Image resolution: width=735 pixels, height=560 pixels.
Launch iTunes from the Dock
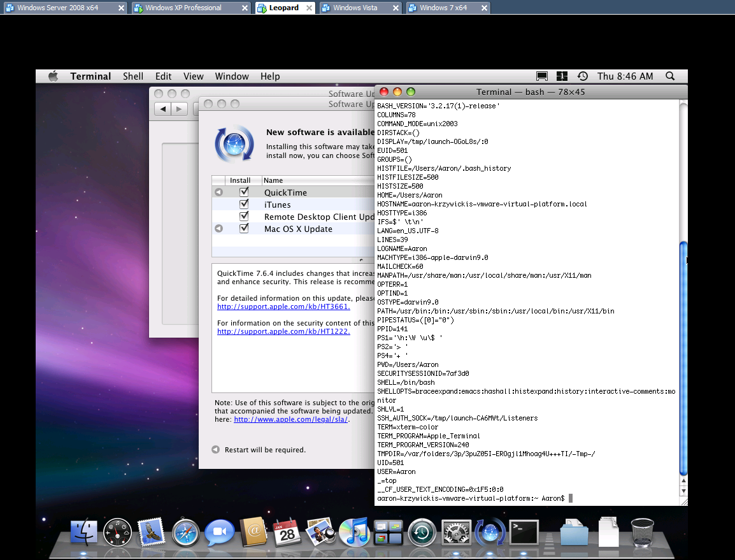354,533
